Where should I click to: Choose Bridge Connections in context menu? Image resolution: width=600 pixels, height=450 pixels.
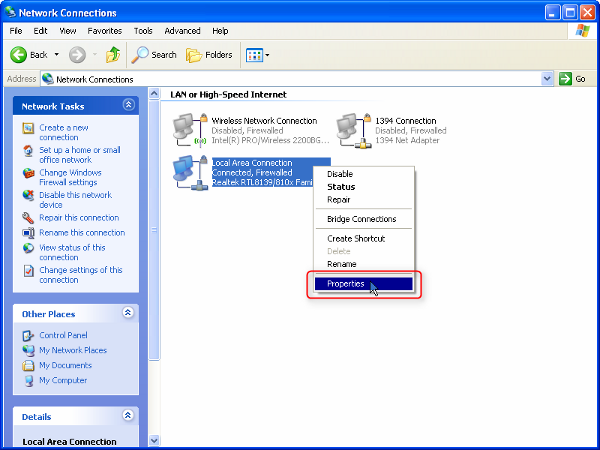pyautogui.click(x=364, y=219)
